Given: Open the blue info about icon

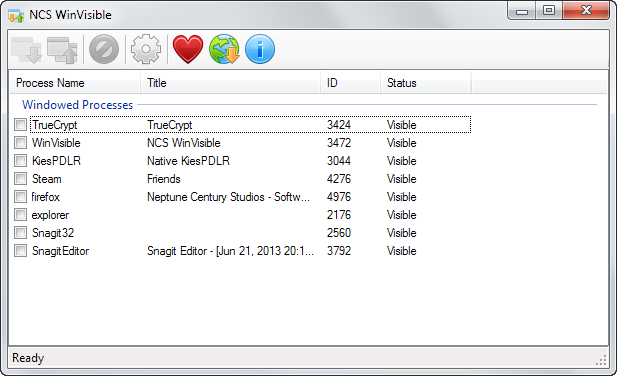Looking at the screenshot, I should tap(260, 49).
